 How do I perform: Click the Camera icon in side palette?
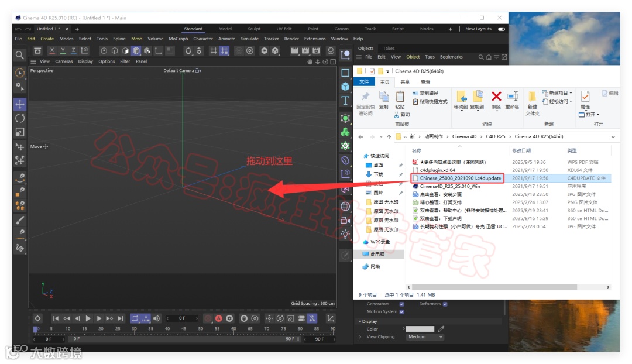point(345,220)
